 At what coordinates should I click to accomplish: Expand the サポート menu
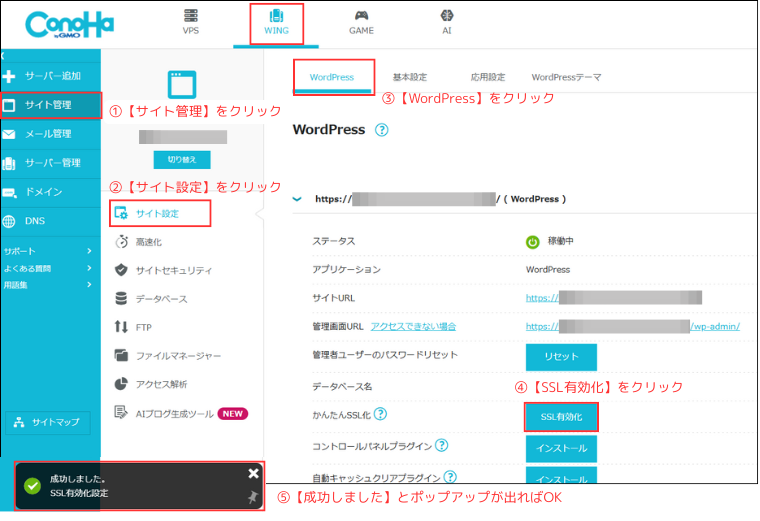click(48, 251)
